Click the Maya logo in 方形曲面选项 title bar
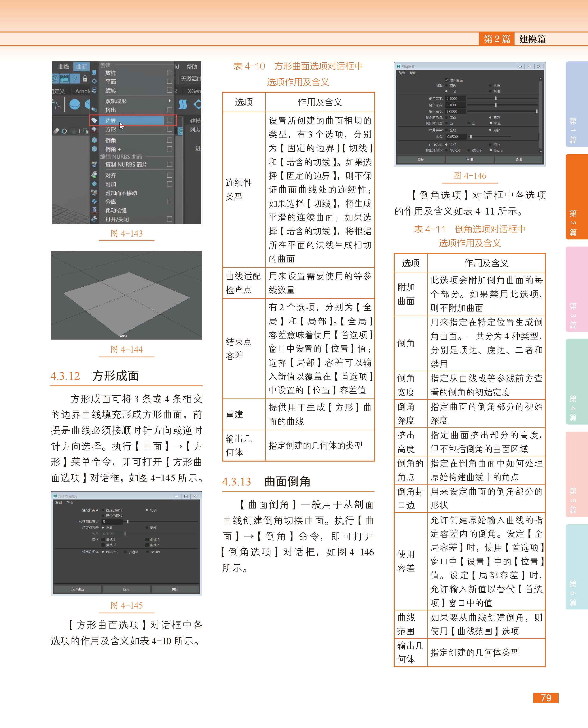The image size is (588, 728). tap(55, 496)
